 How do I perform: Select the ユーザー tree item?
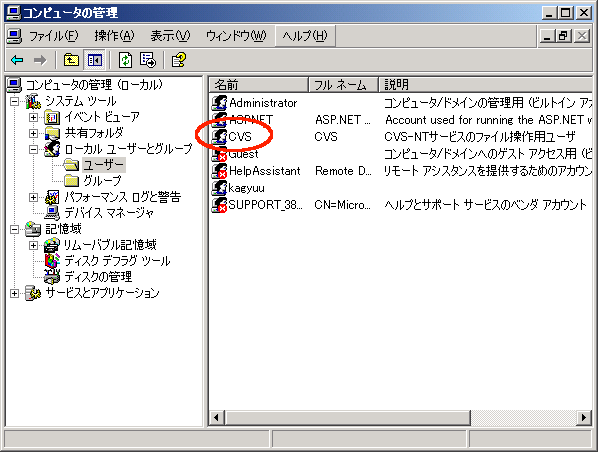pos(104,165)
